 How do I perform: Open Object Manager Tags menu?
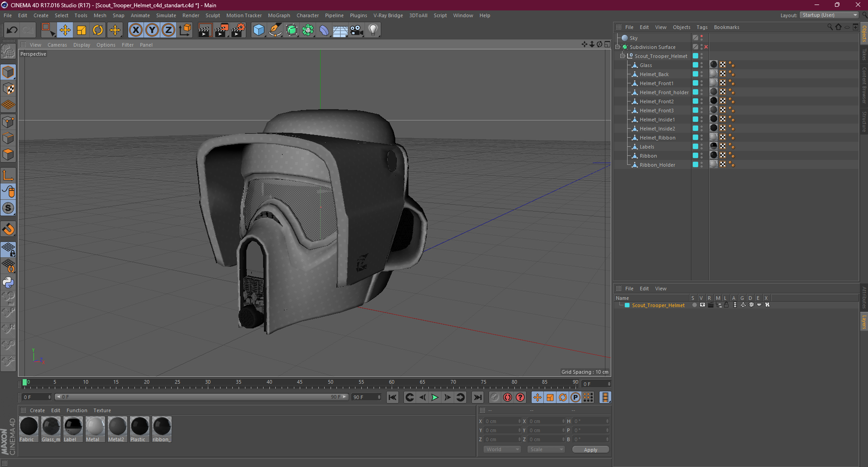pyautogui.click(x=702, y=27)
